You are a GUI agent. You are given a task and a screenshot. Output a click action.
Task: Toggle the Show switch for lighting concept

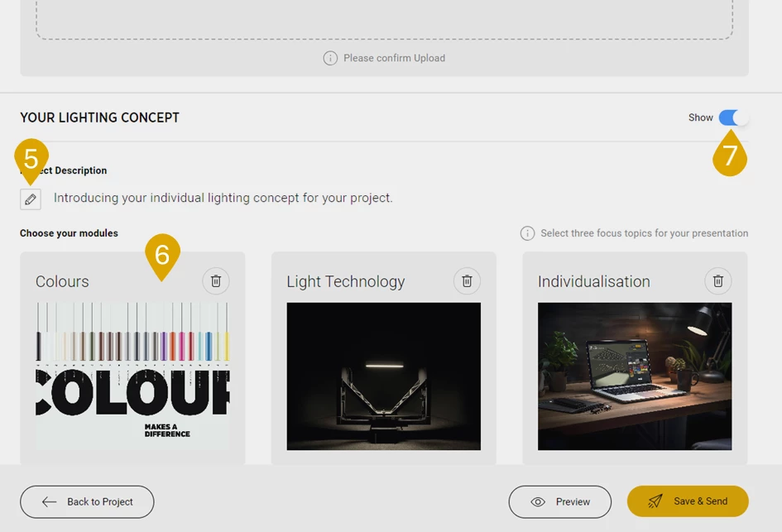tap(732, 117)
